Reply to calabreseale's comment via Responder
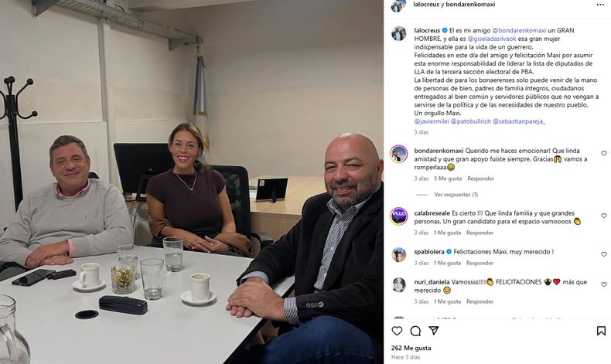The width and height of the screenshot is (611, 364). pyautogui.click(x=480, y=233)
